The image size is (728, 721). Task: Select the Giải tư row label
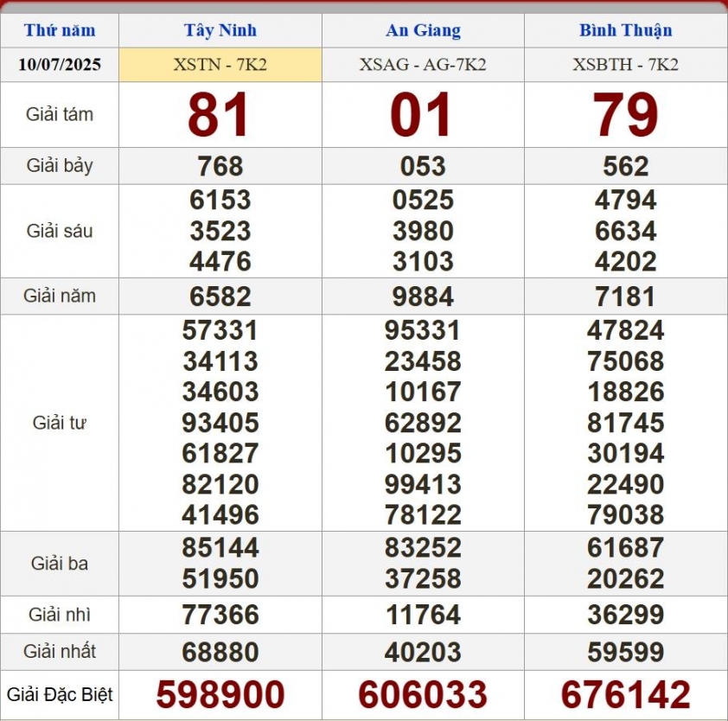(60, 423)
